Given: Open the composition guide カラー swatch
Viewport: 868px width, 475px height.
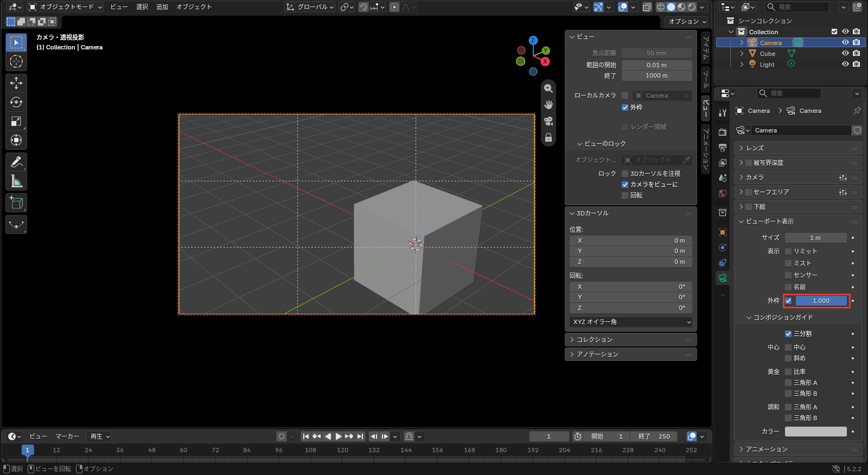Looking at the screenshot, I should tap(816, 432).
